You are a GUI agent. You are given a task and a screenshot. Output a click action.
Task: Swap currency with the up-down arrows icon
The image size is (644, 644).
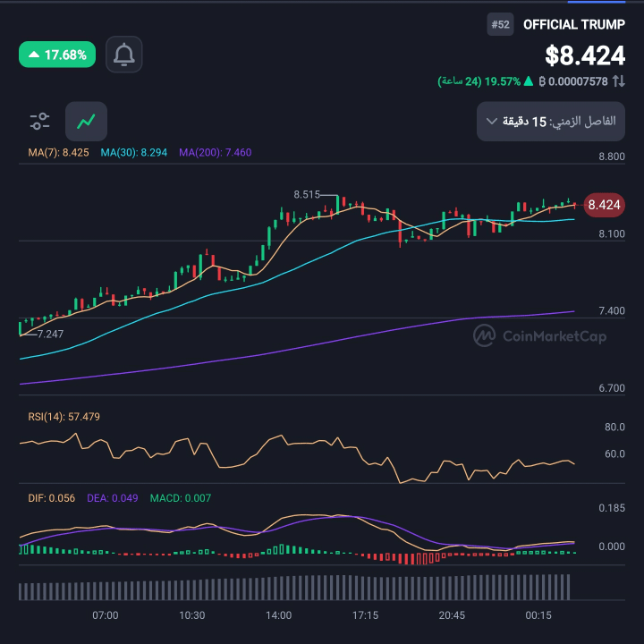pyautogui.click(x=619, y=80)
